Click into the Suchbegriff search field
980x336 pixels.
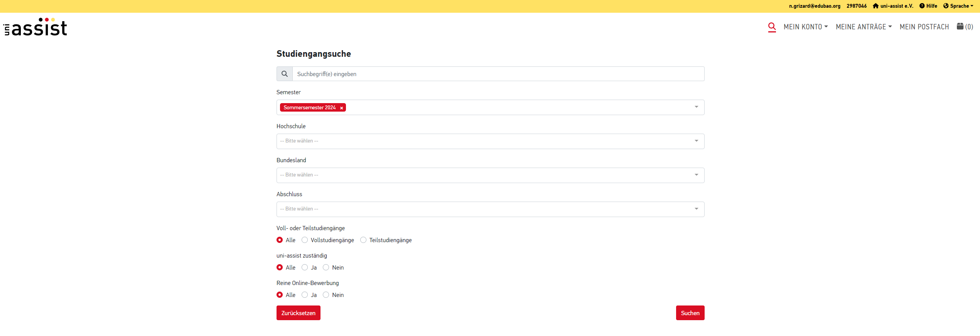498,74
